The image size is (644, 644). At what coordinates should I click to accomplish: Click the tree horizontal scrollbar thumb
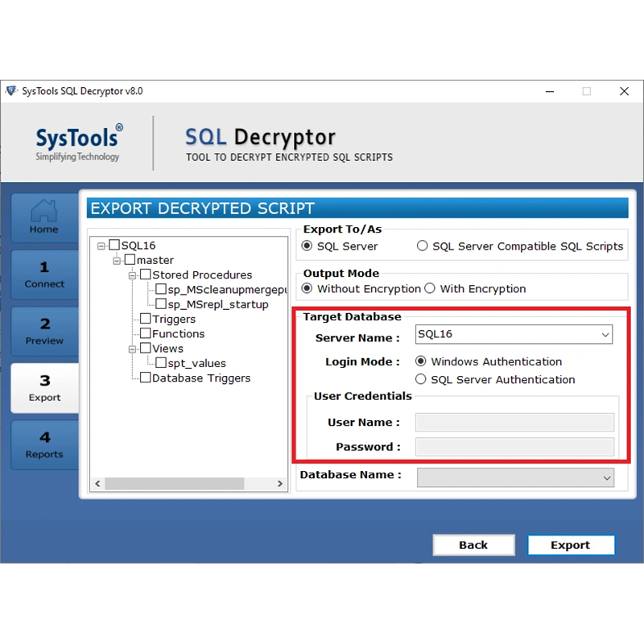[174, 484]
